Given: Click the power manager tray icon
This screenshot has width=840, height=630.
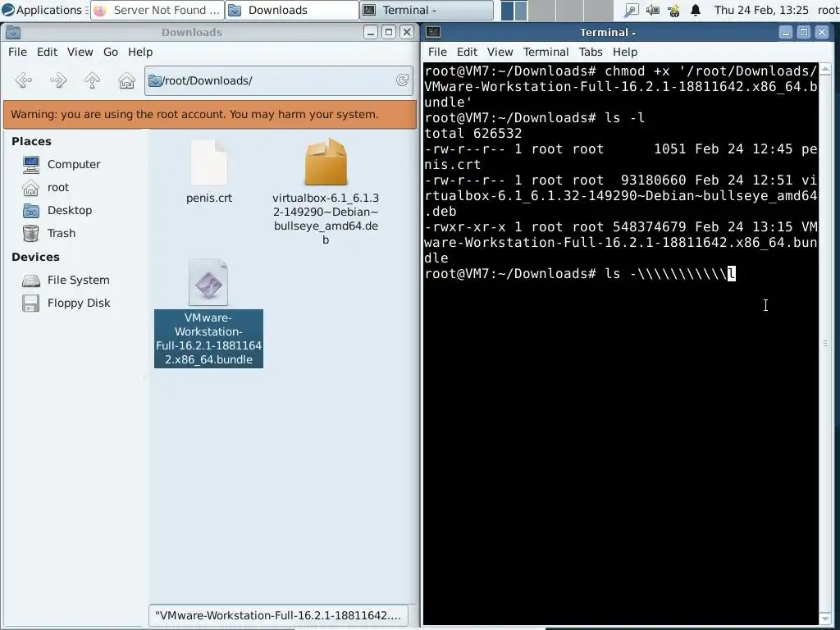Looking at the screenshot, I should 674,10.
